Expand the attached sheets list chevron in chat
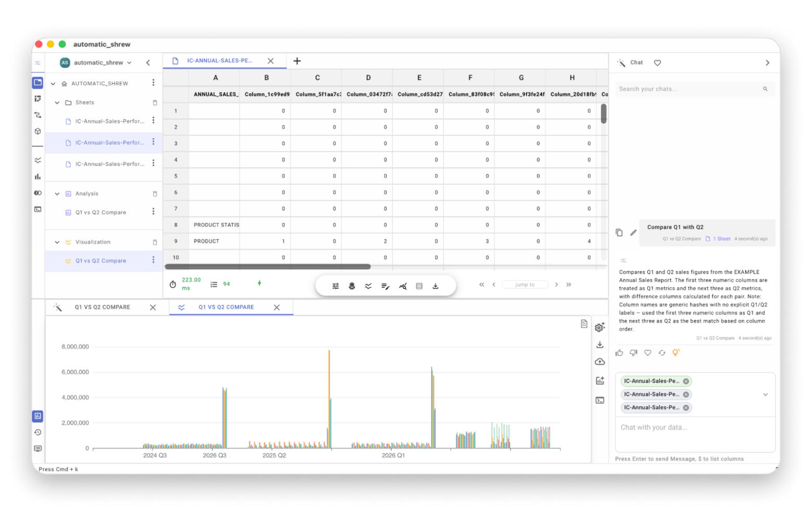 [765, 395]
